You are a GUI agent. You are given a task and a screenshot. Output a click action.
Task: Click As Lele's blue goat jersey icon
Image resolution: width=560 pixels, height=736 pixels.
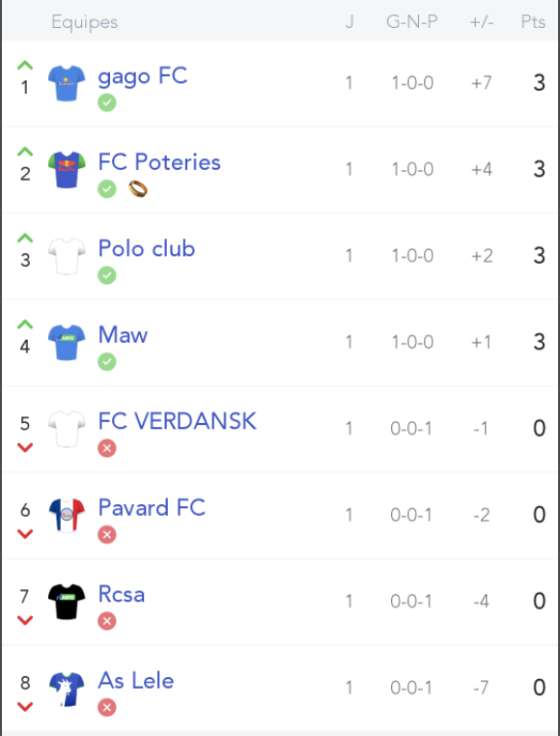[x=67, y=689]
